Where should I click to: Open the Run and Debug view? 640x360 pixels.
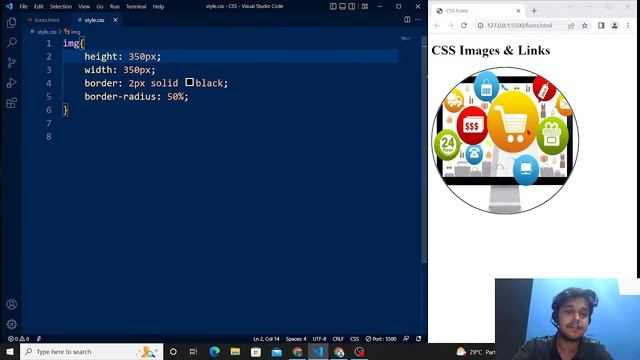pos(11,82)
